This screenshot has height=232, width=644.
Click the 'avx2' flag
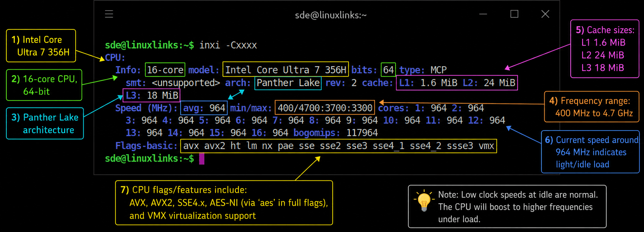coord(215,146)
